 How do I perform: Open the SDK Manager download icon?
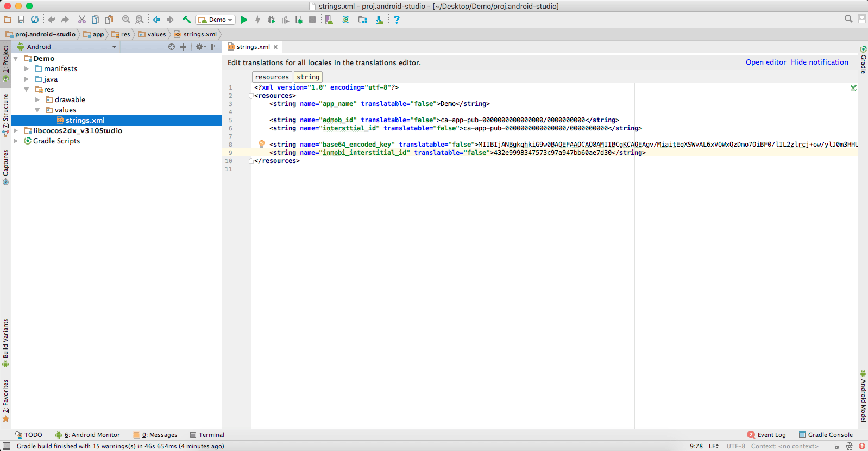click(x=379, y=20)
